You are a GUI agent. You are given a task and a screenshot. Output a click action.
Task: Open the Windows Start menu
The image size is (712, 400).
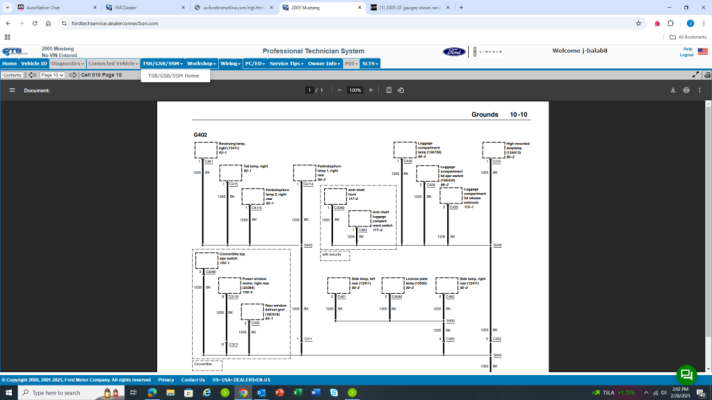[9, 392]
